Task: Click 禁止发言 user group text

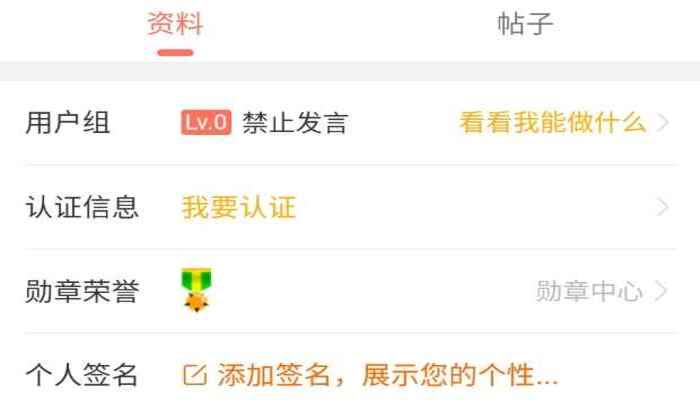Action: (x=295, y=122)
